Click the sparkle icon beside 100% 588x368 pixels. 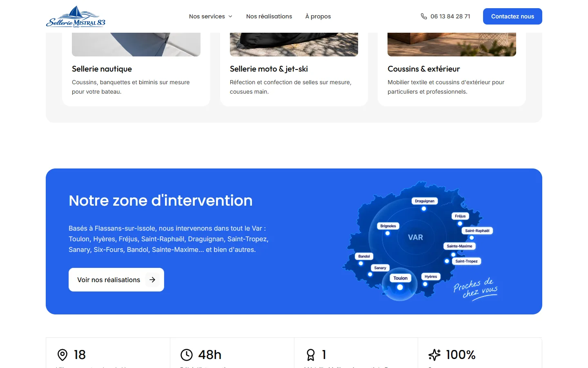click(434, 355)
